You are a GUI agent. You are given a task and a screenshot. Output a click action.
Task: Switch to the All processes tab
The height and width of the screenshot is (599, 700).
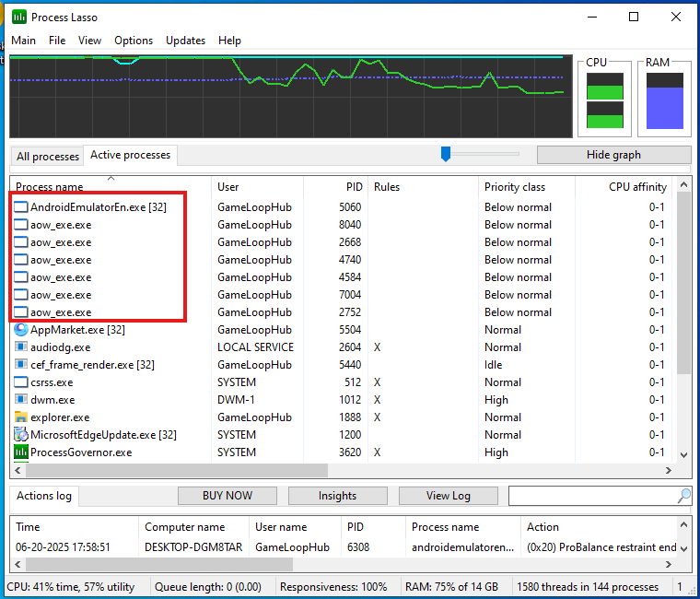point(47,157)
